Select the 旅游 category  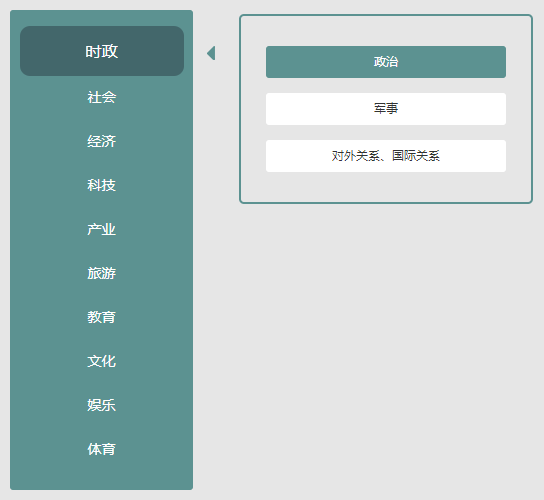pyautogui.click(x=102, y=273)
